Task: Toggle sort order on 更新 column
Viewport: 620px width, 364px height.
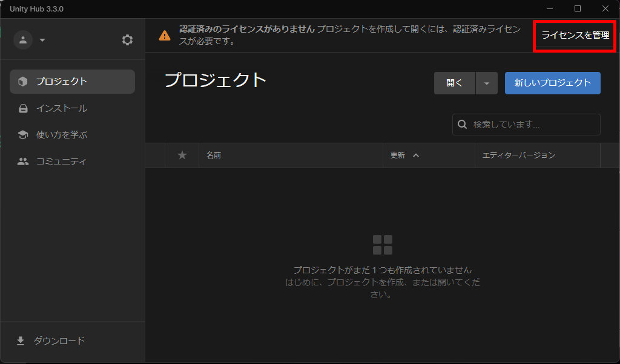Action: point(404,155)
